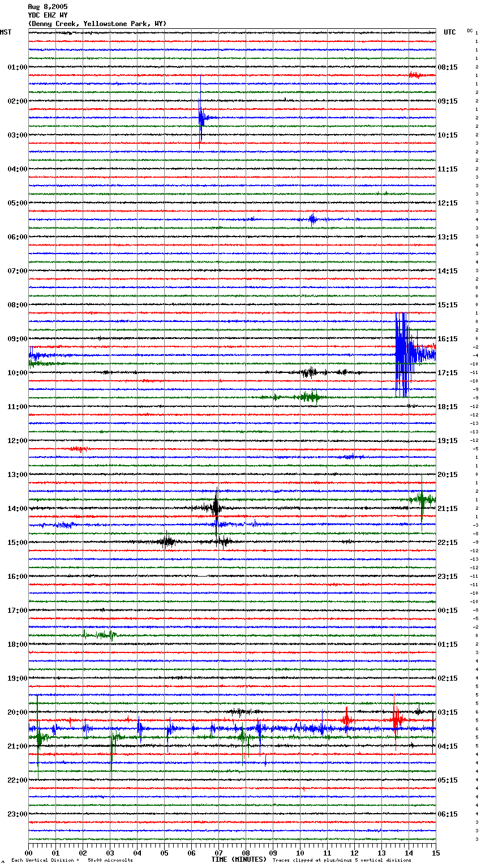481x868 pixels.
Task: Click the tall blue spike near 02:30 MST
Action: [x=201, y=113]
